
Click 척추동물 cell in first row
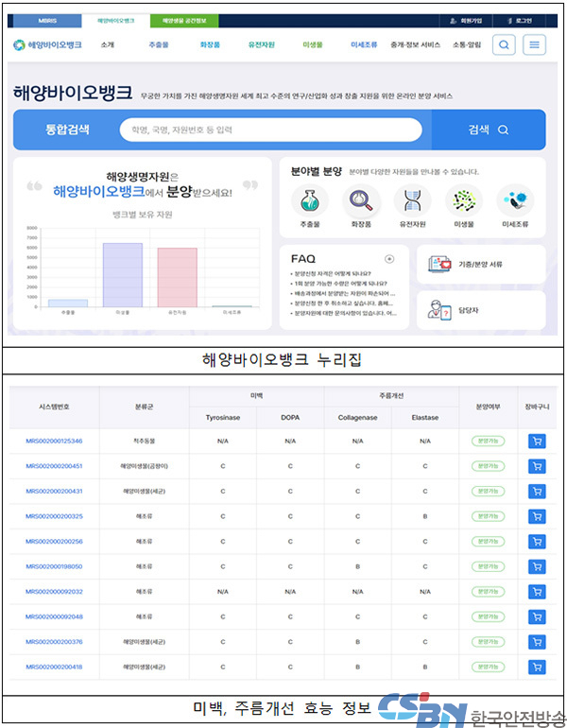[145, 442]
